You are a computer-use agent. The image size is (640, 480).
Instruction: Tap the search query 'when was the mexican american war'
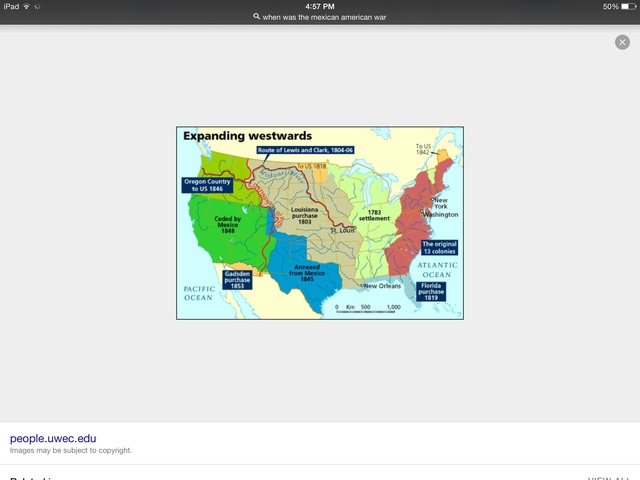tap(324, 17)
